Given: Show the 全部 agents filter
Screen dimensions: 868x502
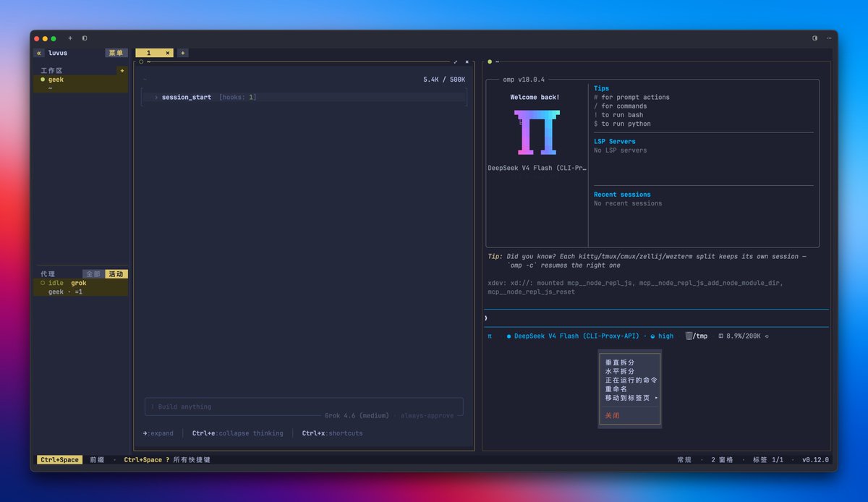Looking at the screenshot, I should click(x=93, y=274).
